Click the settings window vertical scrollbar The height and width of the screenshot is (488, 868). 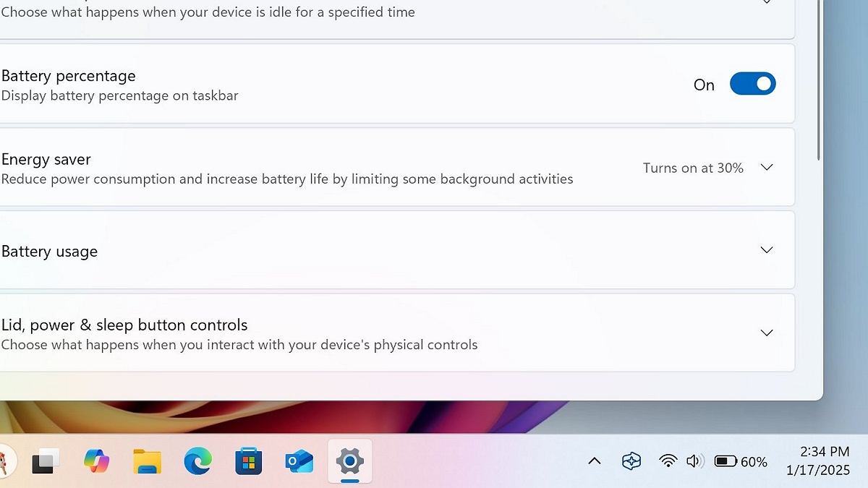pos(818,80)
